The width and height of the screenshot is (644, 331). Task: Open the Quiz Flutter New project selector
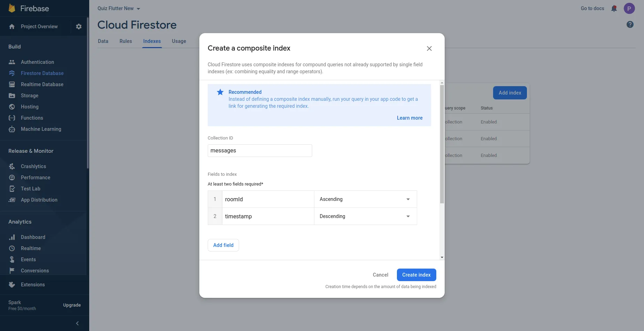(118, 8)
